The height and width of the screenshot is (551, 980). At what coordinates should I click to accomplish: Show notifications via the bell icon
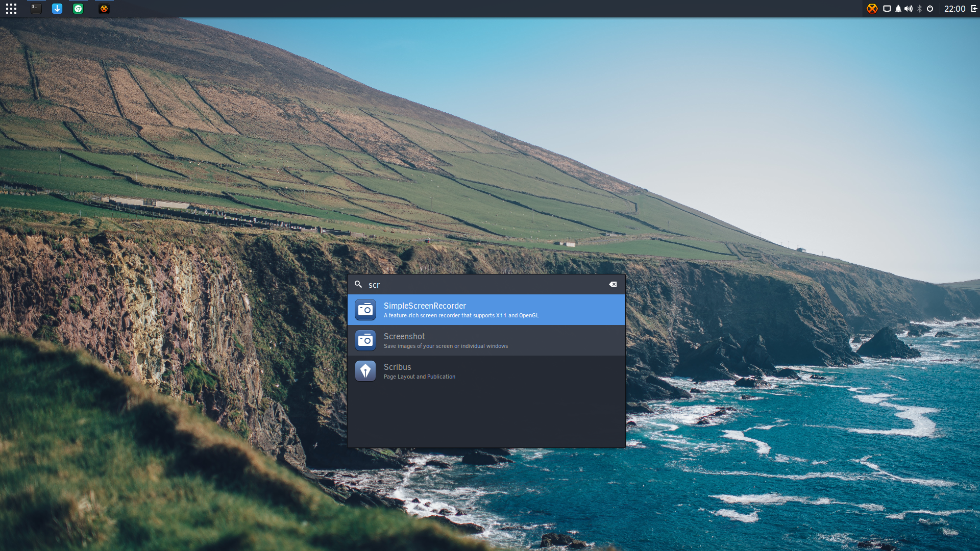(898, 9)
